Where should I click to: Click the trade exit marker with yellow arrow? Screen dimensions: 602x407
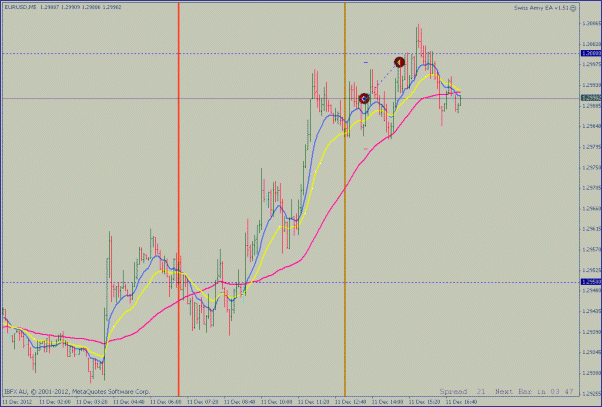(399, 62)
